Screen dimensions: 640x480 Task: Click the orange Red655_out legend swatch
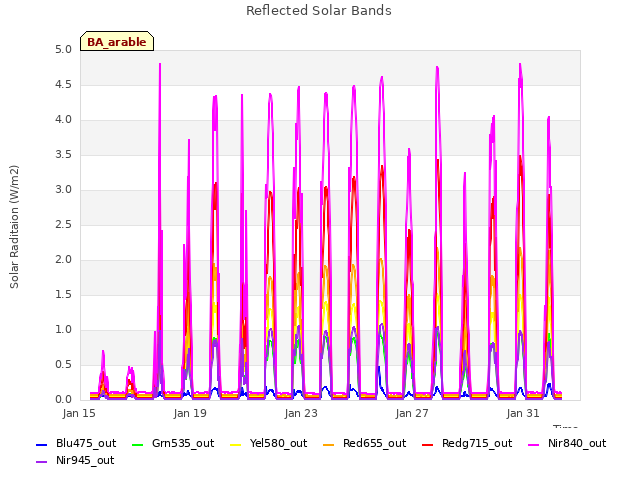[x=329, y=444]
